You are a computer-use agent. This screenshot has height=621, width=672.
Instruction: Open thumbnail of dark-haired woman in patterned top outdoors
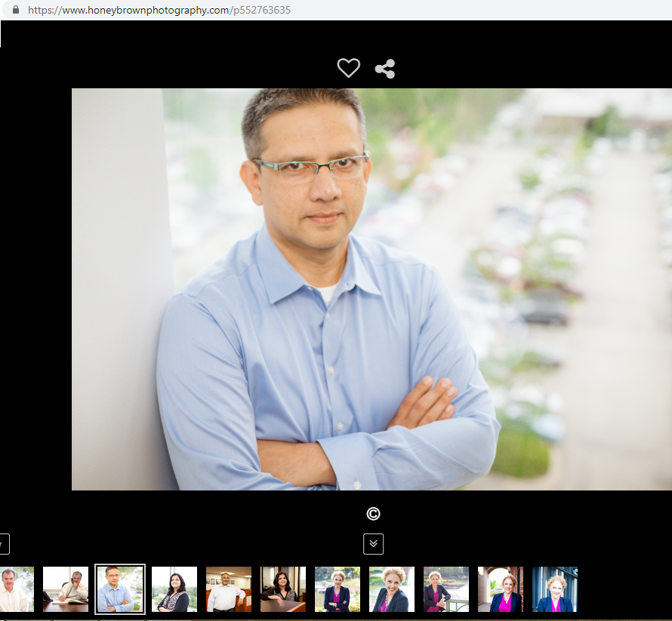pos(174,589)
